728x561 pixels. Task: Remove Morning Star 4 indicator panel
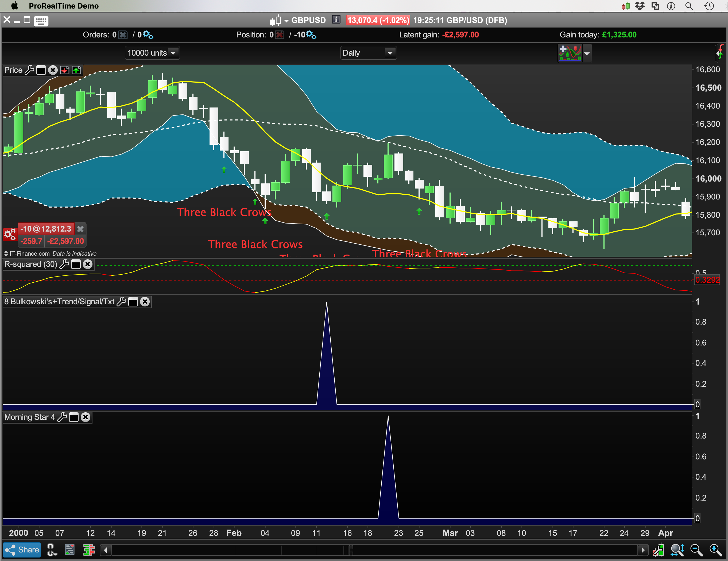click(86, 417)
